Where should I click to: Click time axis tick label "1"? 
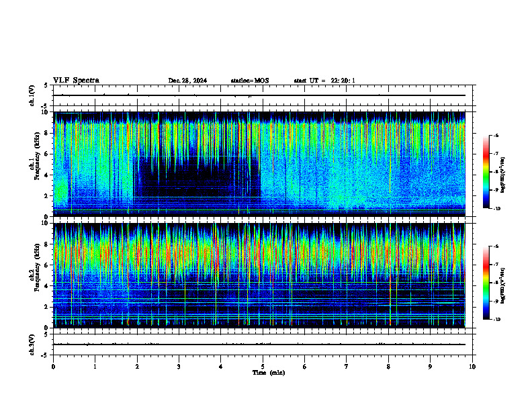click(95, 367)
